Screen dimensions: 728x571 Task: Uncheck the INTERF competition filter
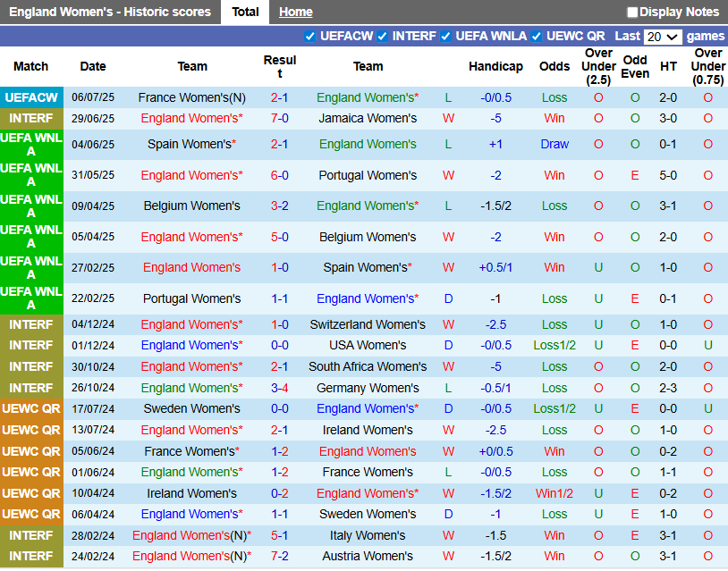pos(382,36)
